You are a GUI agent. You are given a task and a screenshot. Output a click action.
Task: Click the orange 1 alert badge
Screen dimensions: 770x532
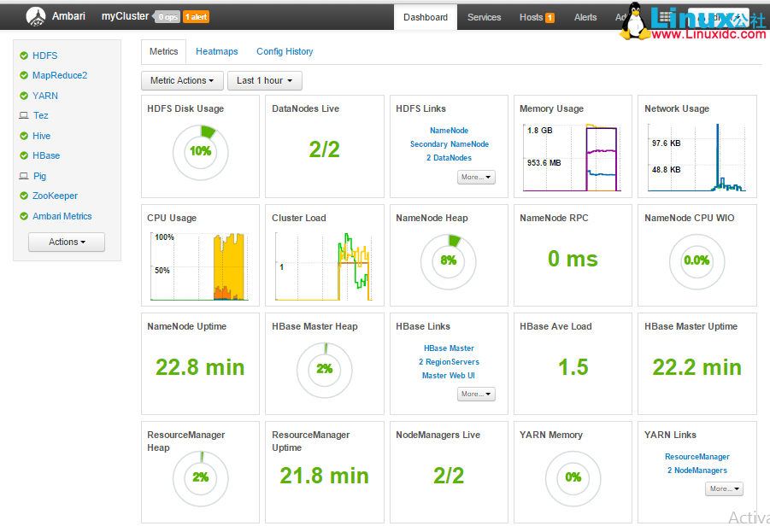(x=196, y=17)
